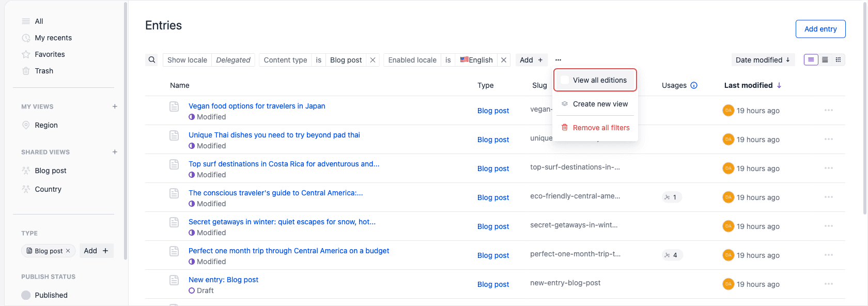This screenshot has width=868, height=306.
Task: Open Vegan food options for travelers in Japan
Action: point(257,106)
